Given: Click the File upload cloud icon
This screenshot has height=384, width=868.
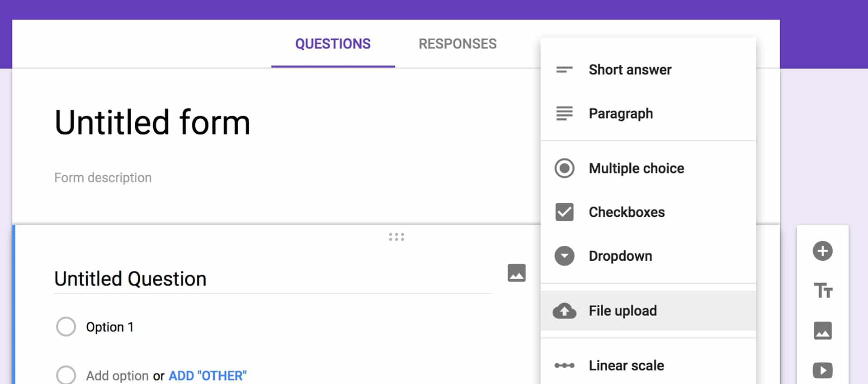Looking at the screenshot, I should click(564, 311).
